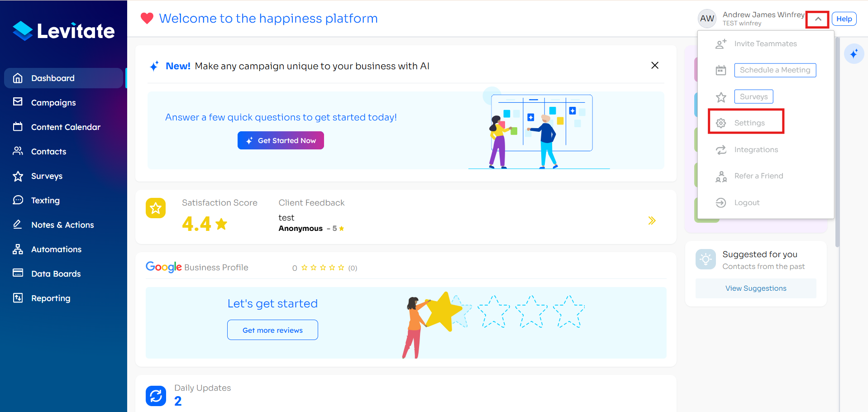Open the Dashboard home icon in sidebar

(x=18, y=78)
